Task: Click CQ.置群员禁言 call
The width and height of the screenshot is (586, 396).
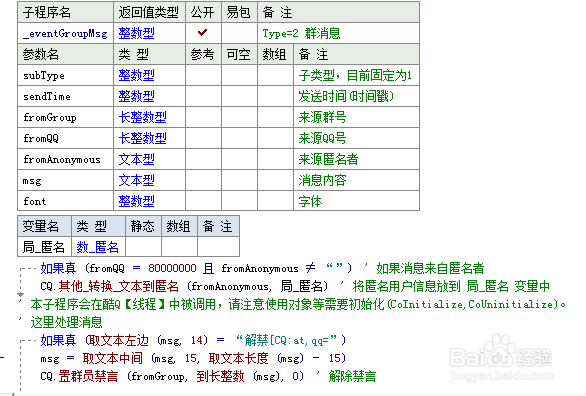Action: pyautogui.click(x=79, y=376)
